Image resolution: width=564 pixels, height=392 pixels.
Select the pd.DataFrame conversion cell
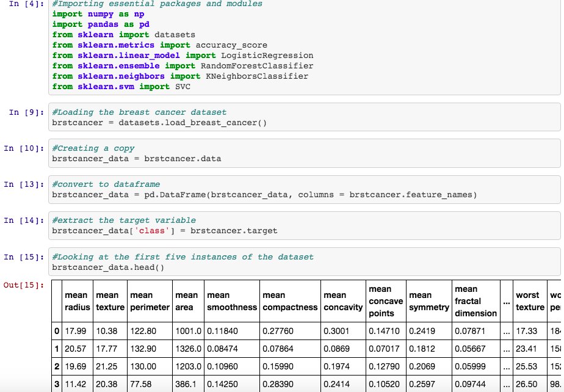305,189
